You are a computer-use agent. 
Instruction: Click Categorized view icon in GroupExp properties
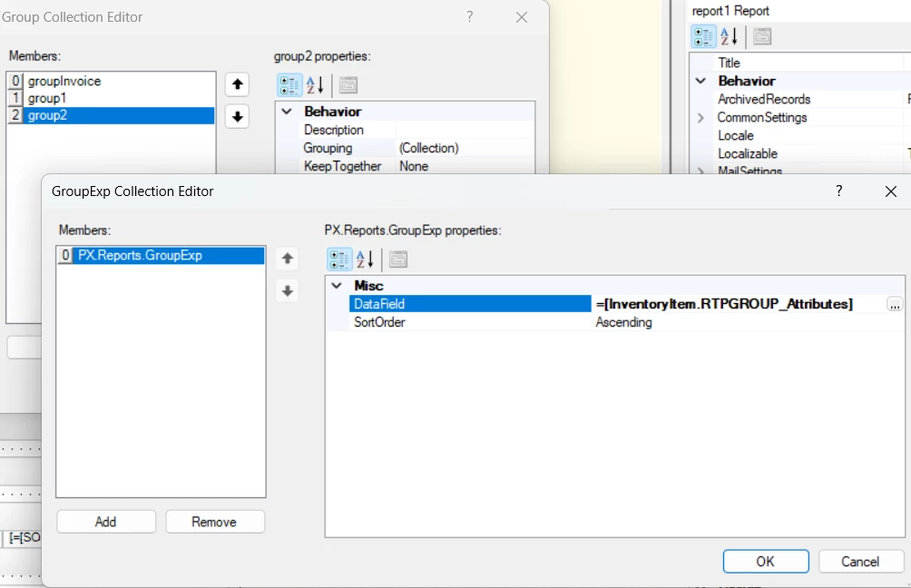tap(338, 260)
